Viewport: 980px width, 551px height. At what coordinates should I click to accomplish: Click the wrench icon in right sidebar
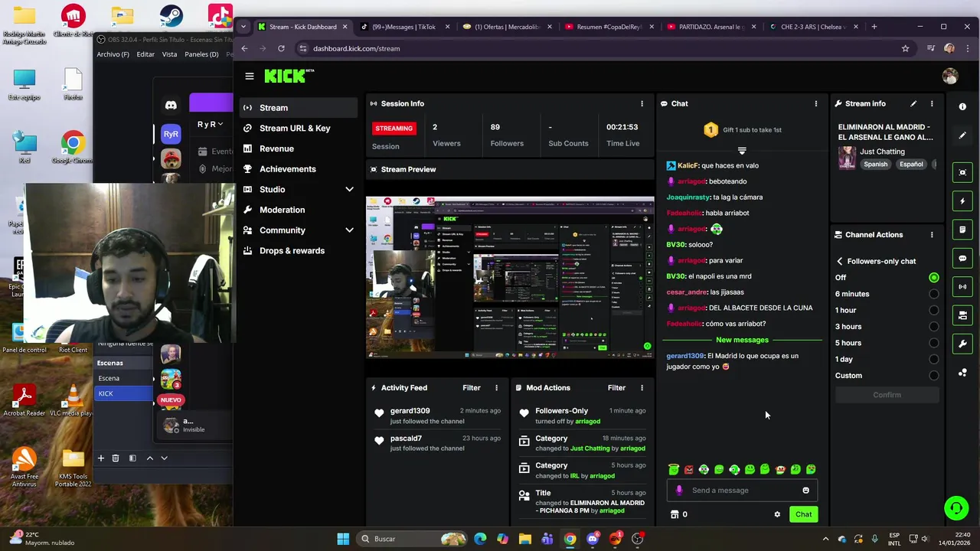962,344
